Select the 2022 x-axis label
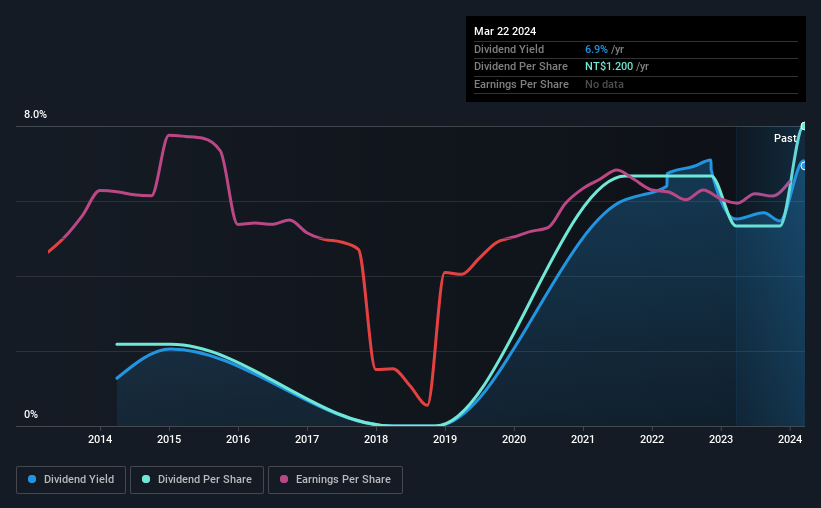The height and width of the screenshot is (508, 821). click(x=652, y=439)
